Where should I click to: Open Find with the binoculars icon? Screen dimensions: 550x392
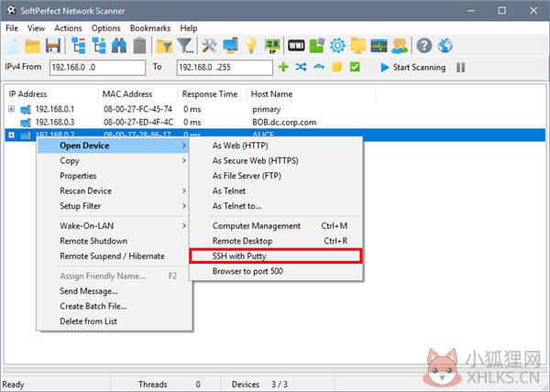tap(119, 46)
